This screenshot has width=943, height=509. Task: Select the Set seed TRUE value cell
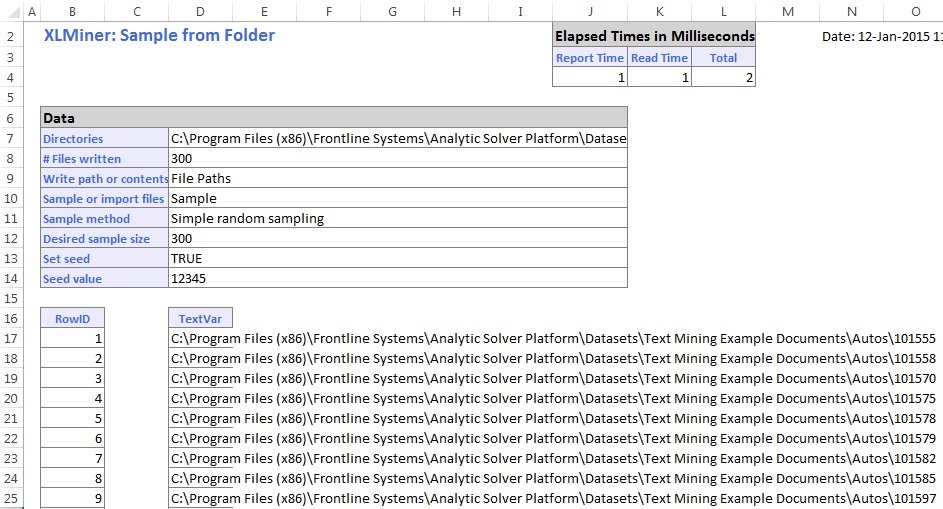pyautogui.click(x=398, y=259)
